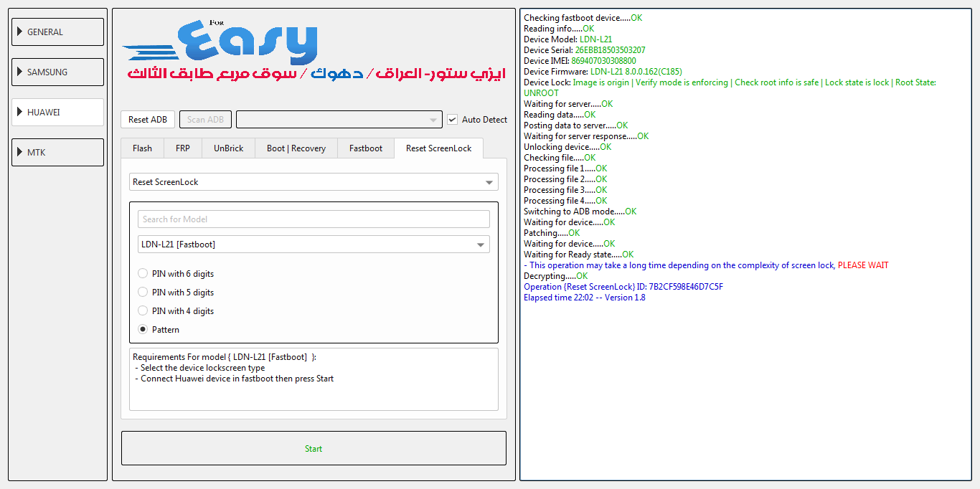Click the Reset ADB button
The height and width of the screenshot is (489, 980).
148,120
